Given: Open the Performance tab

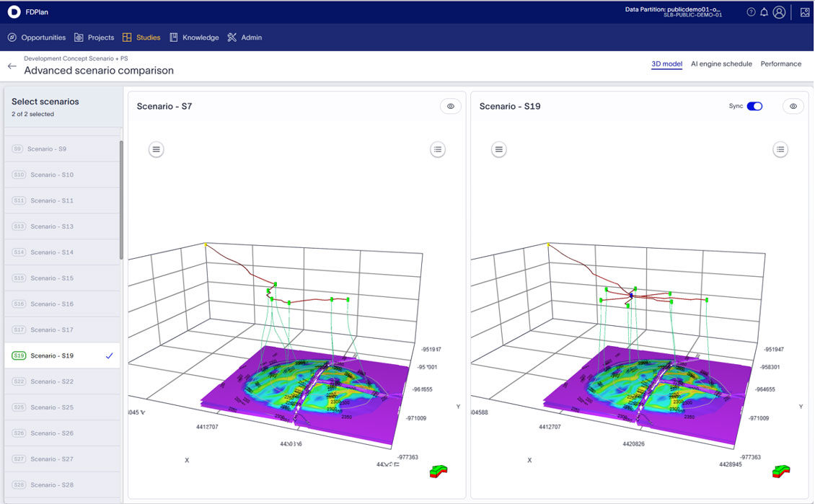Looking at the screenshot, I should (780, 64).
